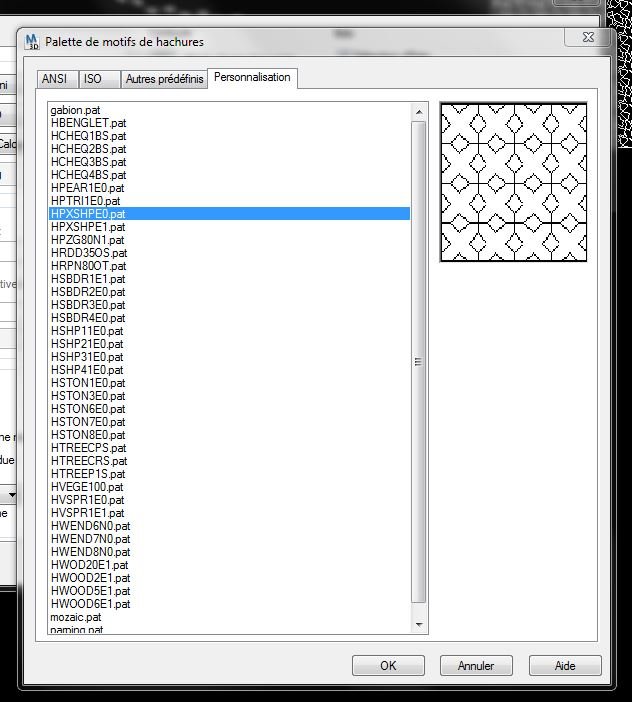
Task: Confirm selection with the OK button
Action: point(388,665)
